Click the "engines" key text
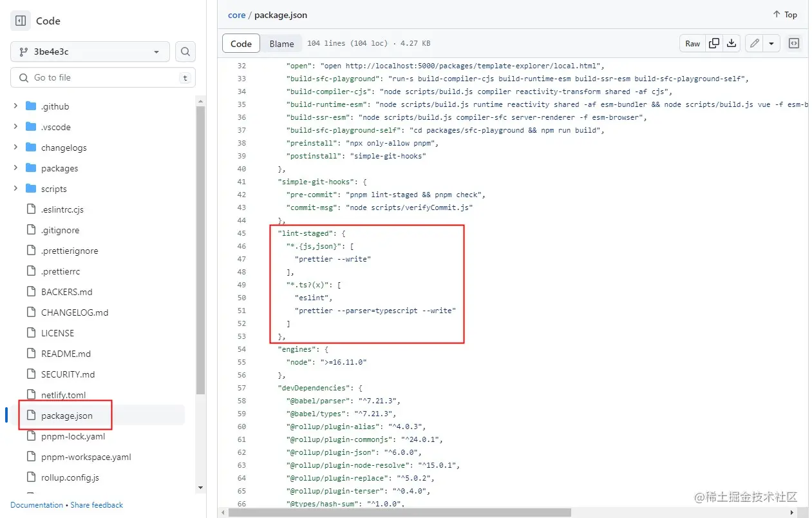Image resolution: width=812 pixels, height=518 pixels. point(297,349)
